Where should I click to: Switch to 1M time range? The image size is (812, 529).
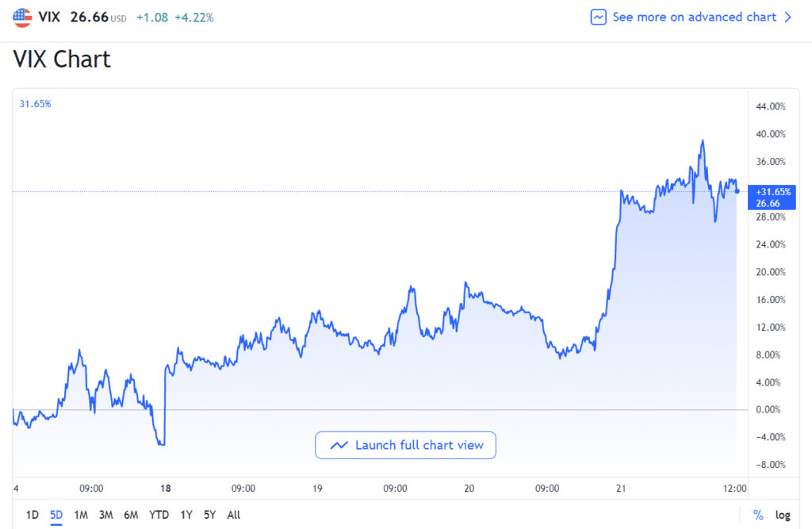pos(81,515)
